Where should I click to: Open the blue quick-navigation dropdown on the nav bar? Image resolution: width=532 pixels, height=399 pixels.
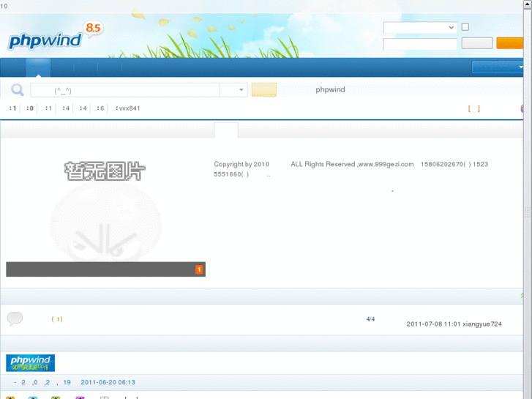[x=498, y=67]
